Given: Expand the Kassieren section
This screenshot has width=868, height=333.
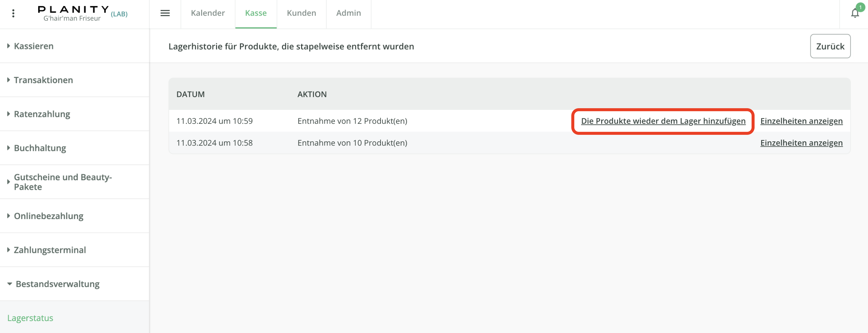Looking at the screenshot, I should tap(33, 46).
